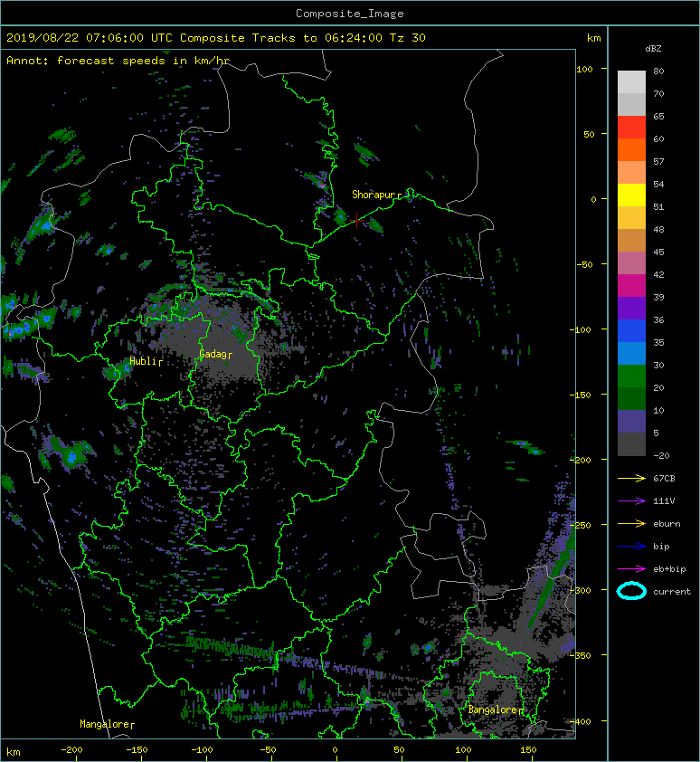Click the Composite_Image title text

click(350, 13)
